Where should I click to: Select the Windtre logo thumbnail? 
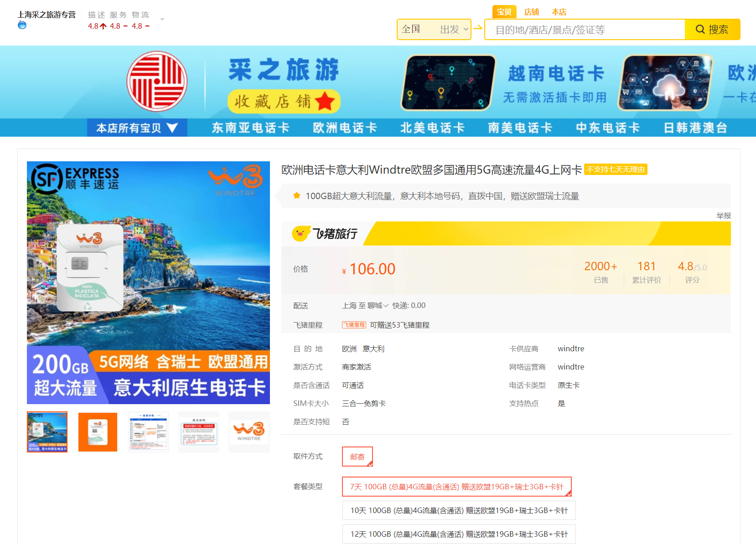pos(249,432)
